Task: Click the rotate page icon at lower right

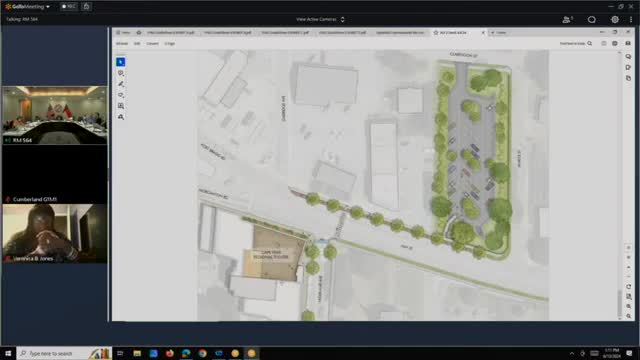Action: coord(629,287)
